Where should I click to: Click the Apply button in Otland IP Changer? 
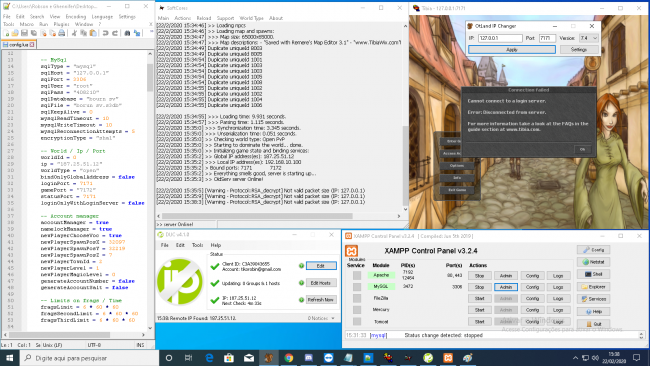512,49
